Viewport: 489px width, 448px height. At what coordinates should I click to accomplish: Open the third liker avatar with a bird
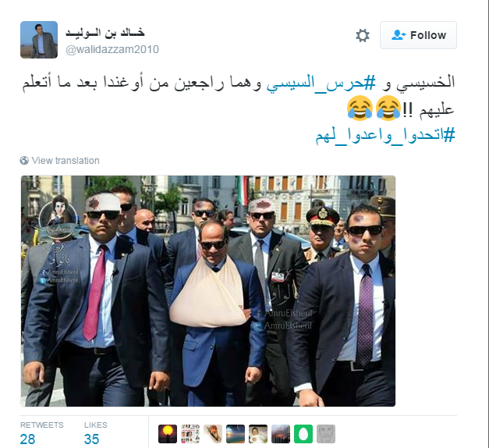(213, 434)
